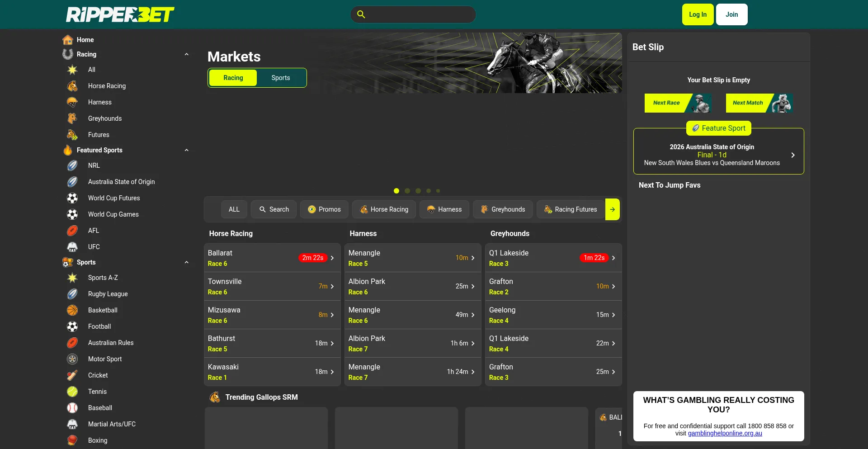Screen dimensions: 868x449
Task: Click the Join button
Action: click(x=732, y=14)
